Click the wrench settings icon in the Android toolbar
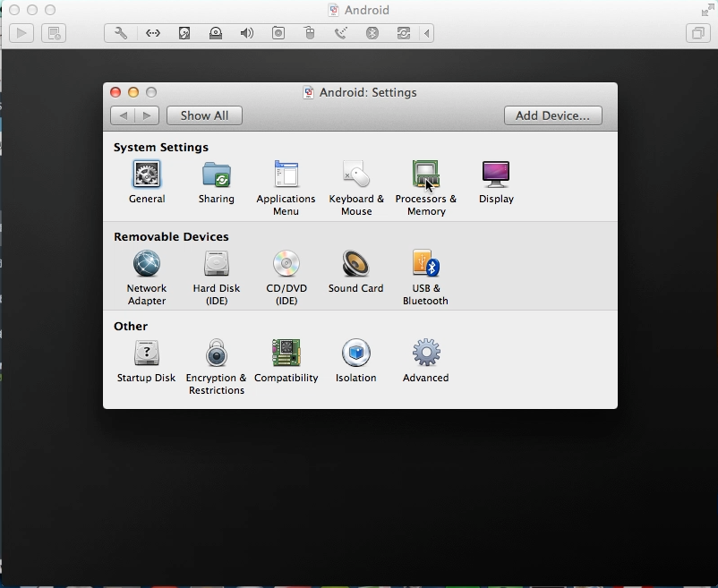The height and width of the screenshot is (588, 718). (121, 33)
